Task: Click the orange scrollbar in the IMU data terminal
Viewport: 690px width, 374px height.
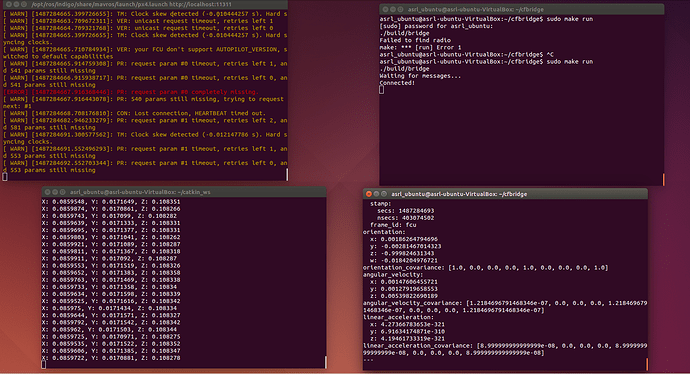Action: (646, 364)
